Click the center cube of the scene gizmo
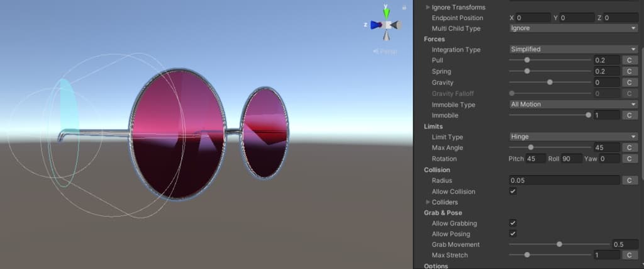Screen dimensions: 644x269 pyautogui.click(x=389, y=25)
